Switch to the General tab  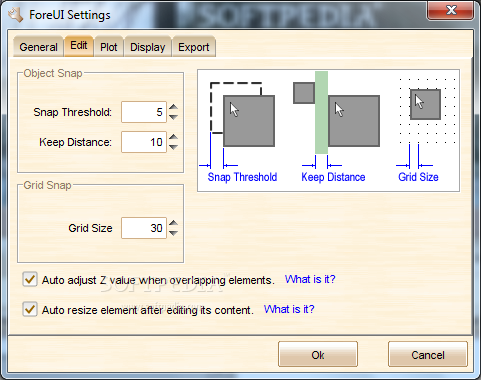[38, 47]
